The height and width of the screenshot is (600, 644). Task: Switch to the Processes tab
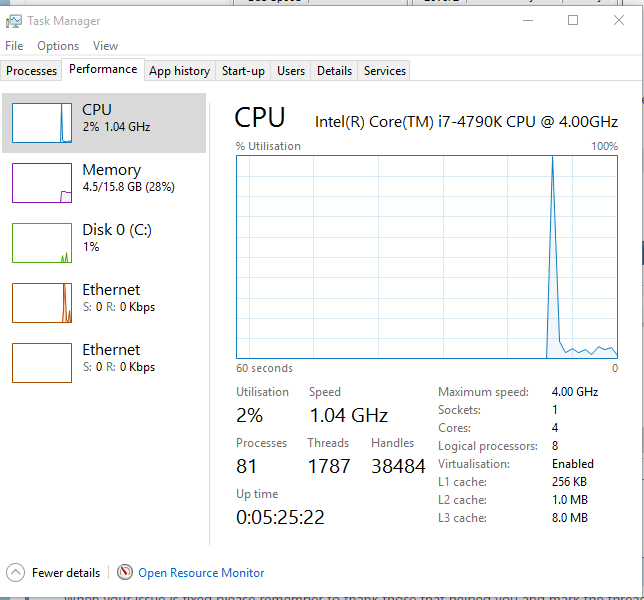31,71
